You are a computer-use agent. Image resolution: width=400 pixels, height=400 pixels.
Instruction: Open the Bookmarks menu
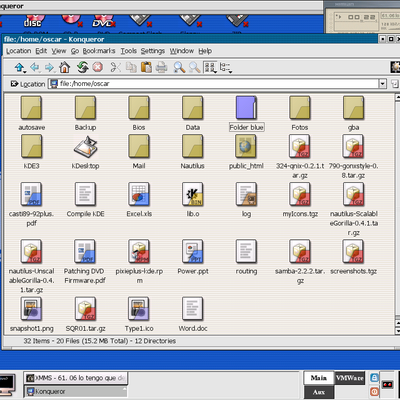click(x=99, y=51)
